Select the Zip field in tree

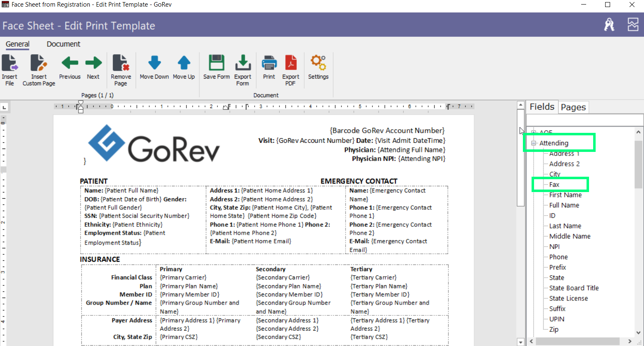553,329
